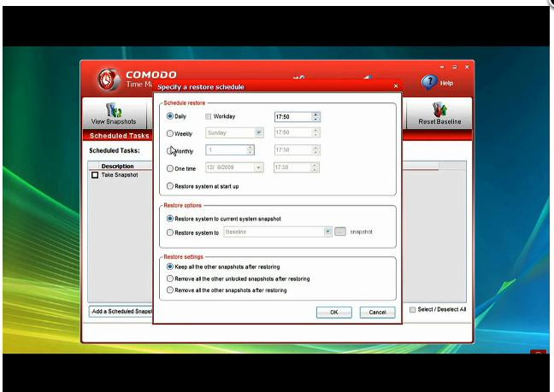
Task: Click the Weekly time spinner arrows
Action: 315,132
